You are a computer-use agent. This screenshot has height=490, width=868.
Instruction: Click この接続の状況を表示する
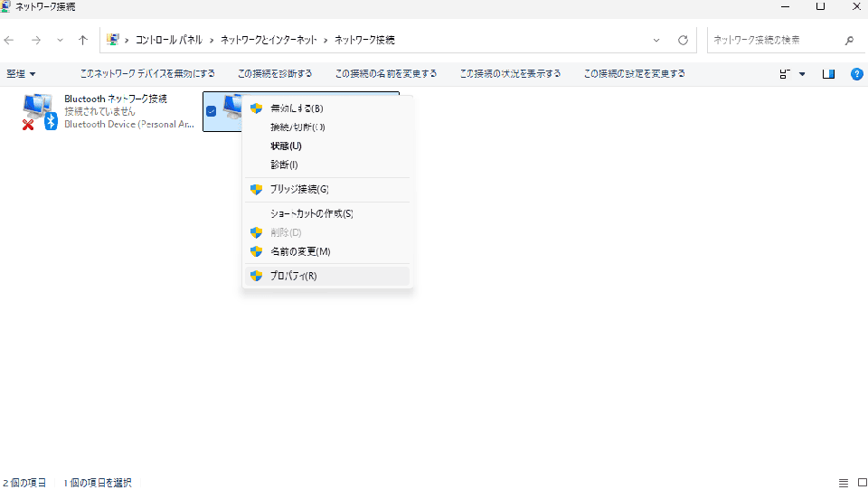pos(510,73)
